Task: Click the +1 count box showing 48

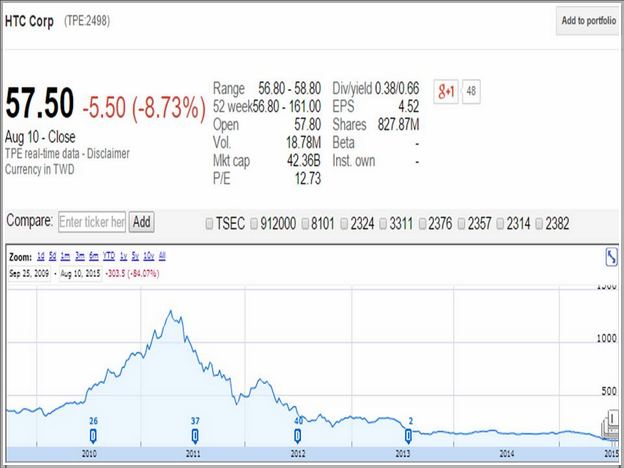Action: pos(471,92)
